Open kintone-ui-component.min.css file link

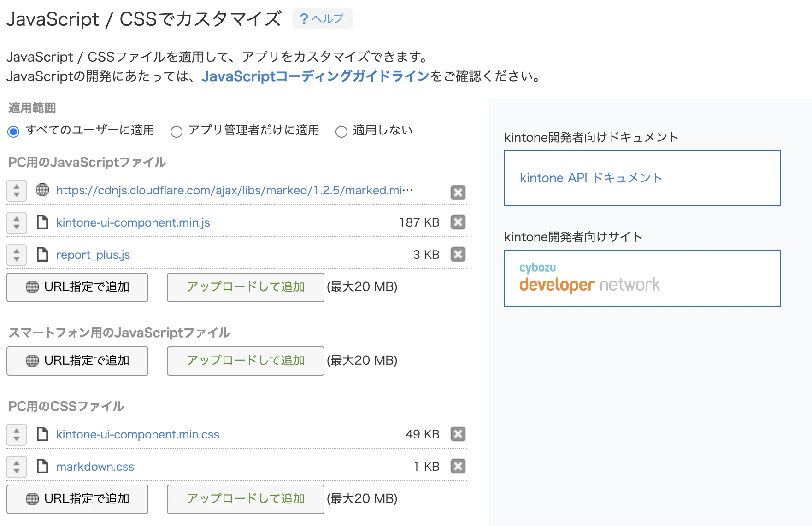pyautogui.click(x=138, y=434)
